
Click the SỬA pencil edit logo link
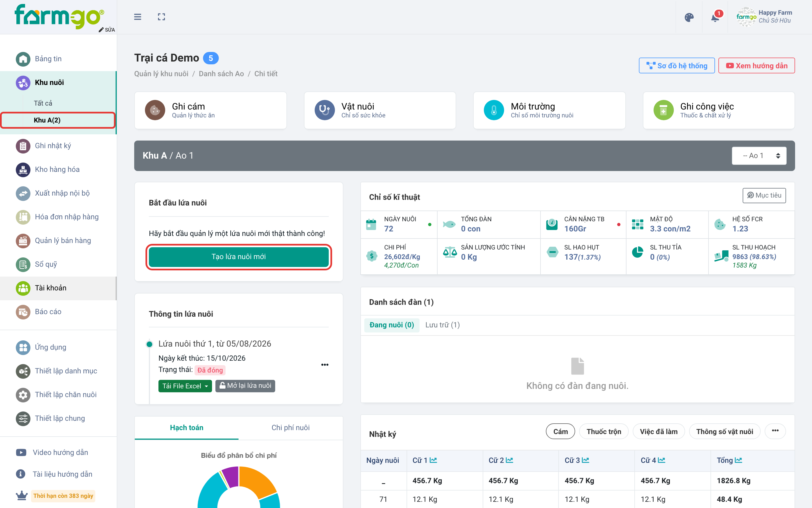[x=107, y=30]
